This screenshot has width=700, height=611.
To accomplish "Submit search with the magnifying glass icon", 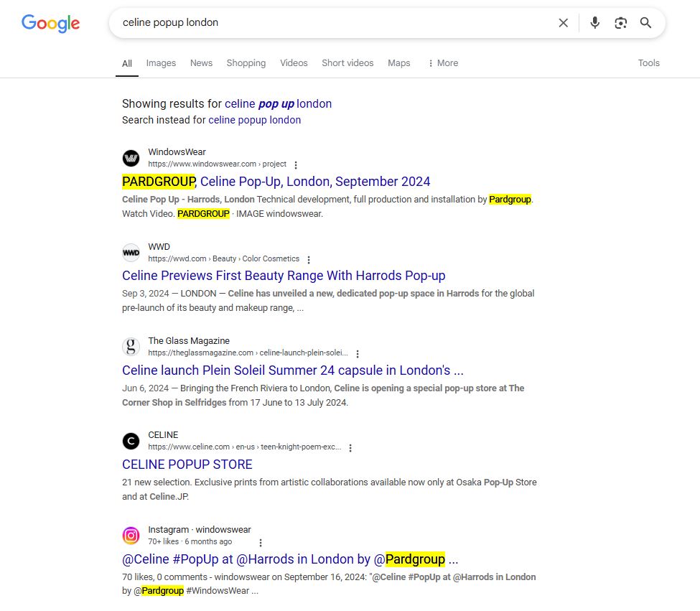I will point(645,23).
